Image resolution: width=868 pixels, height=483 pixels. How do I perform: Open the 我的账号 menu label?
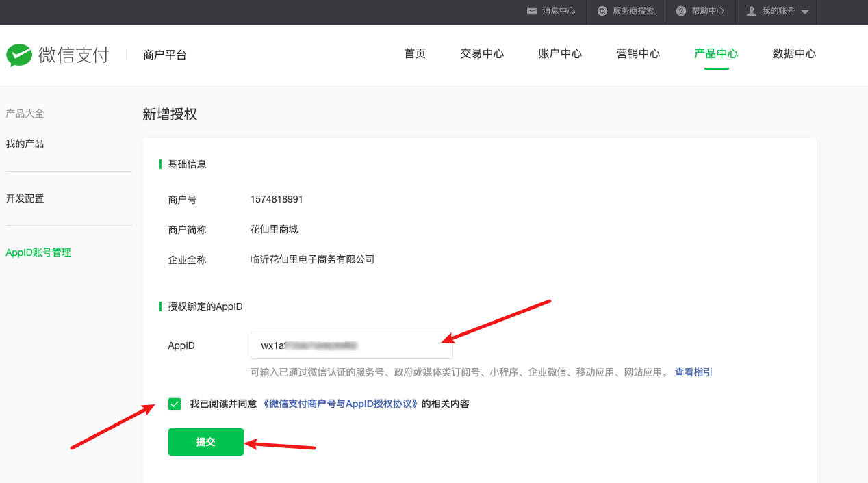click(778, 11)
